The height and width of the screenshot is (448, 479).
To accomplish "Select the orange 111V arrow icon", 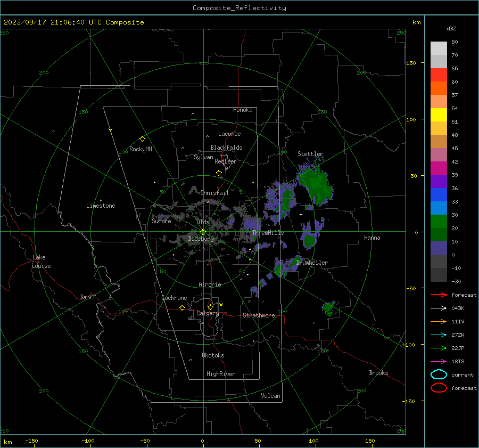I will (x=439, y=321).
